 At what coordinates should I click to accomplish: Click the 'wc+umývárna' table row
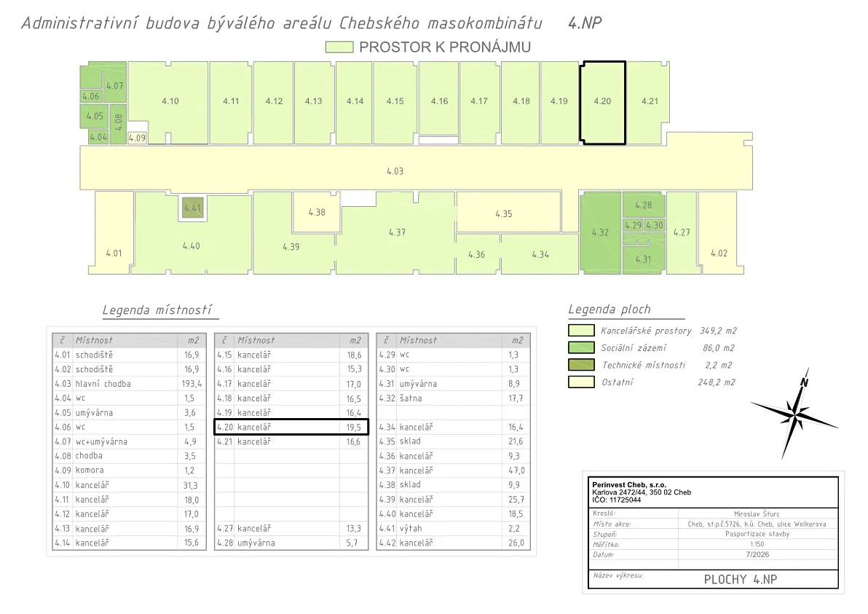coord(129,442)
